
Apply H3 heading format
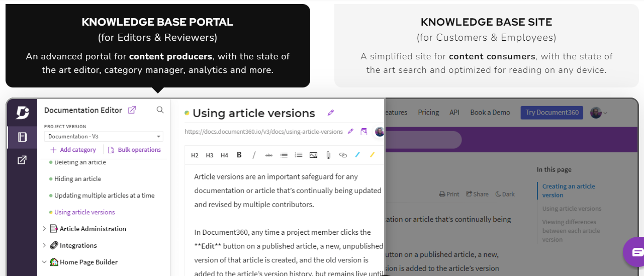click(210, 155)
